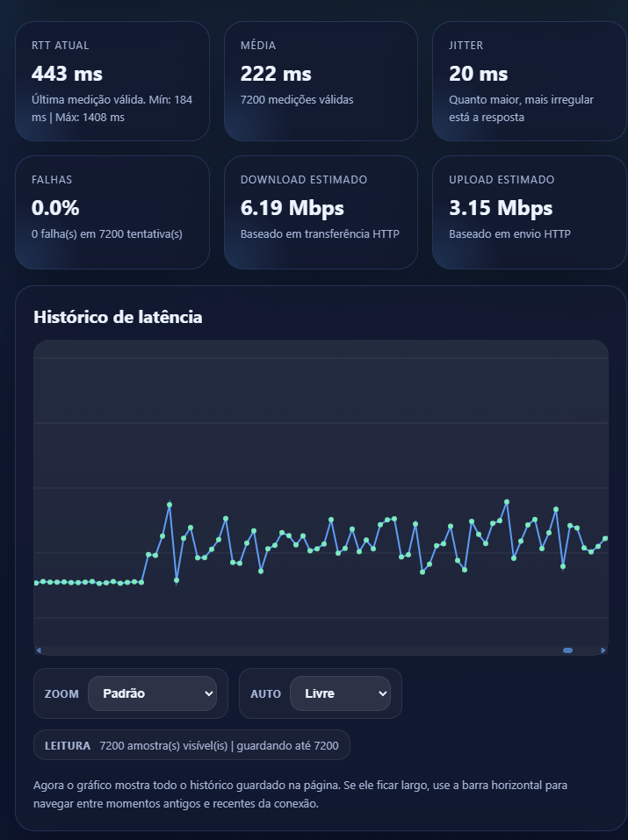The image size is (628, 840).
Task: Expand the zoom options chevron
Action: 211,693
